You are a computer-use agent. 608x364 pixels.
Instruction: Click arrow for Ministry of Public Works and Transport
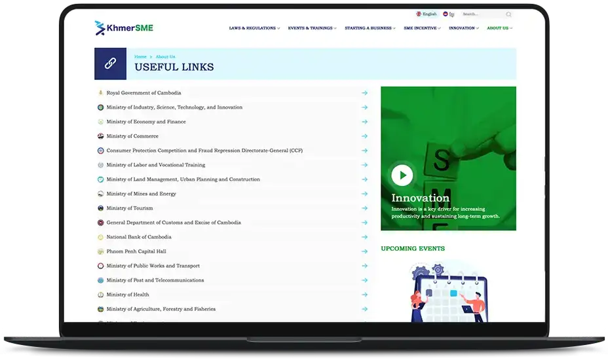pyautogui.click(x=364, y=266)
